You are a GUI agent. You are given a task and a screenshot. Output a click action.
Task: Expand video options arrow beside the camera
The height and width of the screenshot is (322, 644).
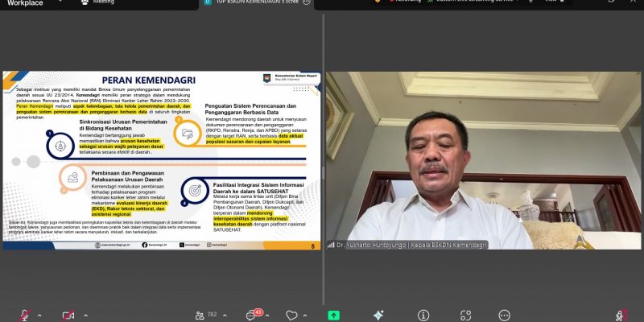[x=85, y=316]
